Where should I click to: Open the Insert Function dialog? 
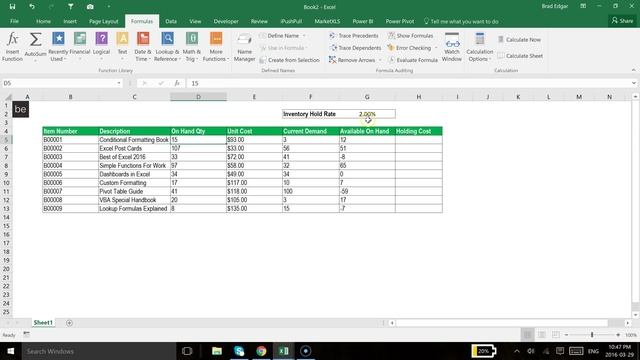(x=12, y=47)
